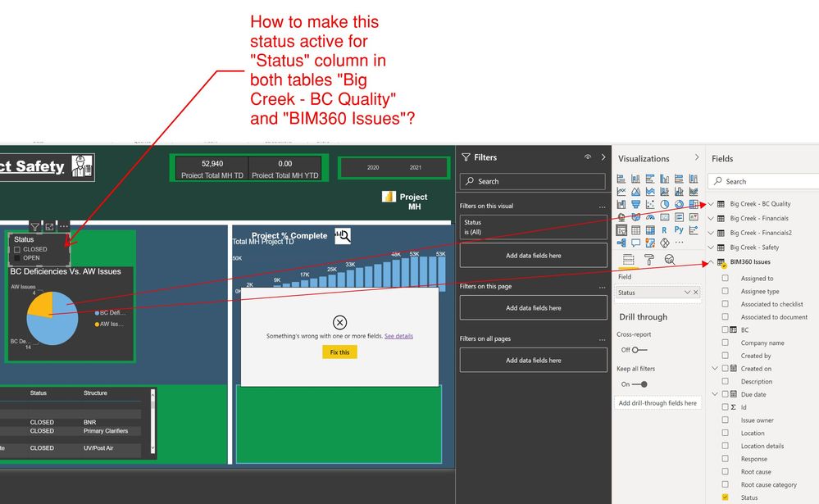Open the filter icon above the Status slicer
The width and height of the screenshot is (819, 504).
click(x=35, y=227)
